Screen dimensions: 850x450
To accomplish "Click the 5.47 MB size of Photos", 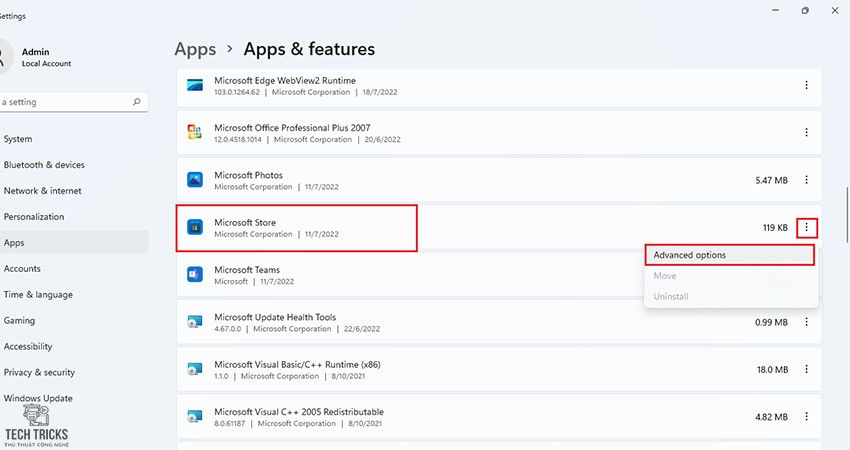I will click(771, 180).
